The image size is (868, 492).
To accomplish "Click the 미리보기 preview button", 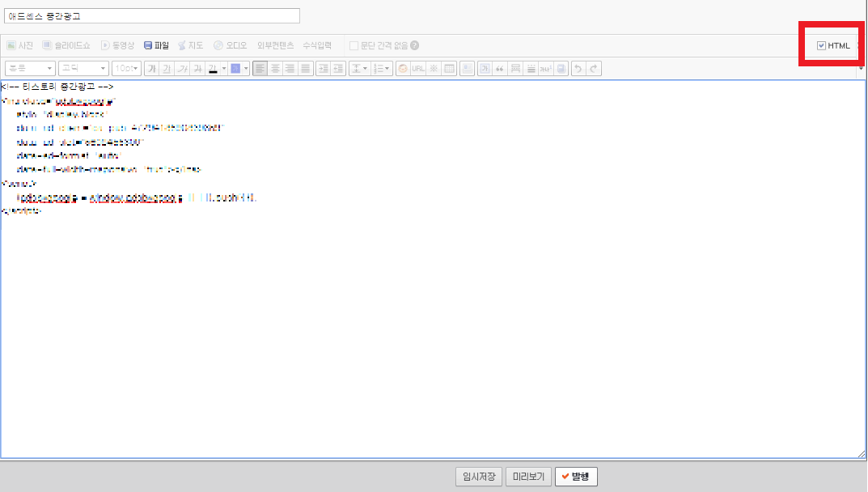I will coord(529,477).
